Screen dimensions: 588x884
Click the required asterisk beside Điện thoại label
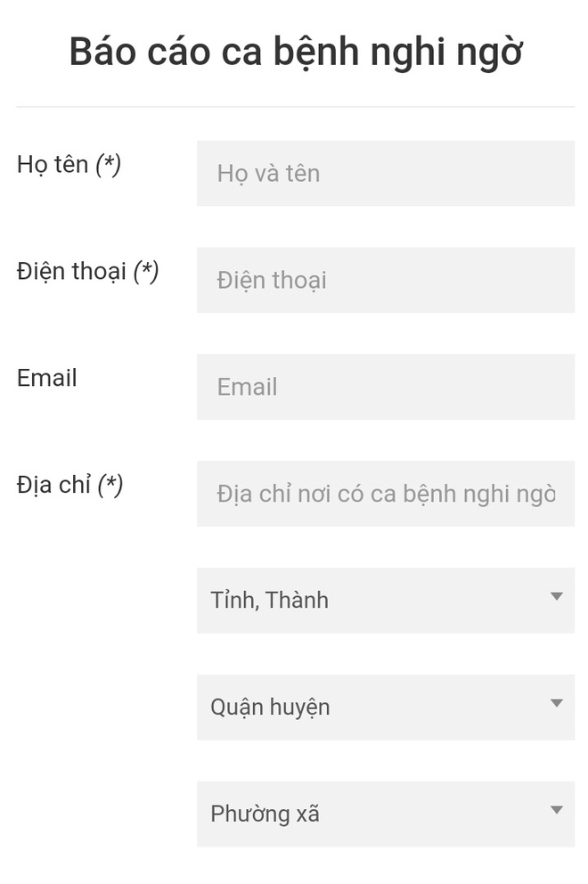pyautogui.click(x=145, y=272)
